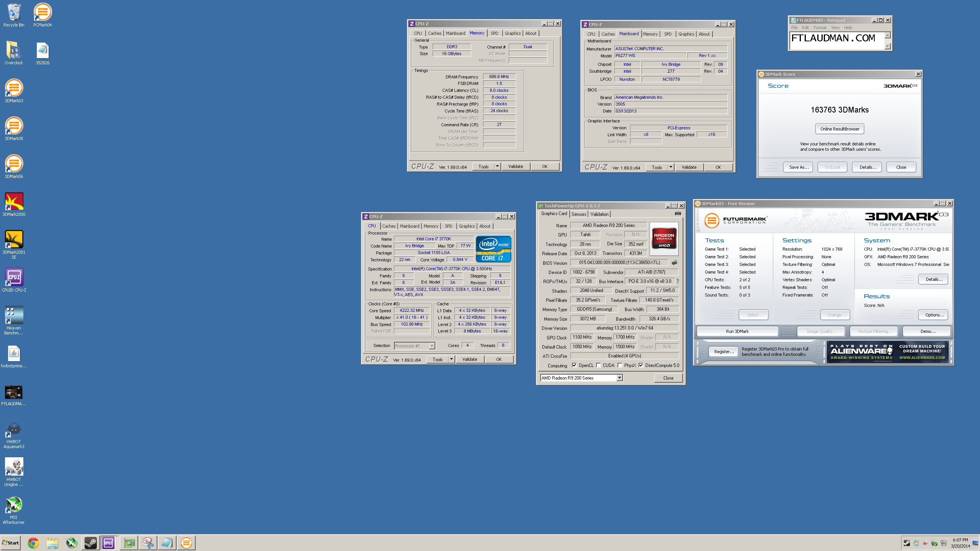This screenshot has height=551, width=980.
Task: Open the Overclock folder on the desktop
Action: pyautogui.click(x=14, y=53)
